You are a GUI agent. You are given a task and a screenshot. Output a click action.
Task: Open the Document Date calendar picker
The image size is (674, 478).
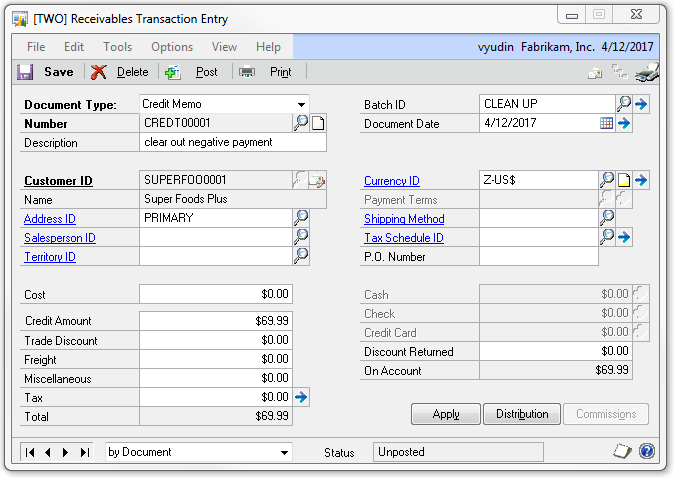[606, 123]
